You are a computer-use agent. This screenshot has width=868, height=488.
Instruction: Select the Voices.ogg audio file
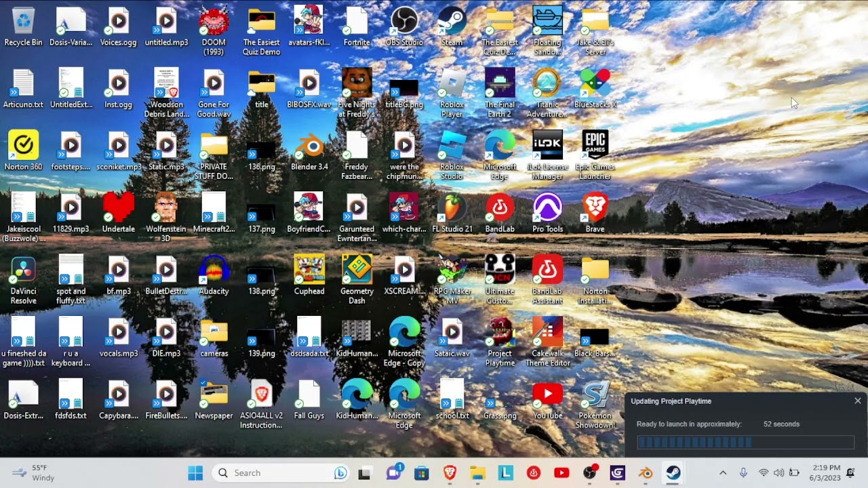[x=119, y=27]
